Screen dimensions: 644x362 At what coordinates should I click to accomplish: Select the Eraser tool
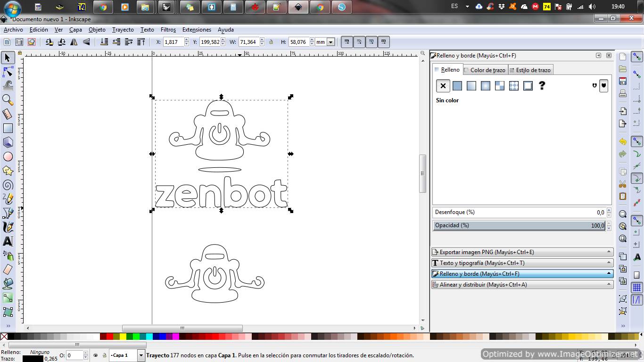click(8, 270)
